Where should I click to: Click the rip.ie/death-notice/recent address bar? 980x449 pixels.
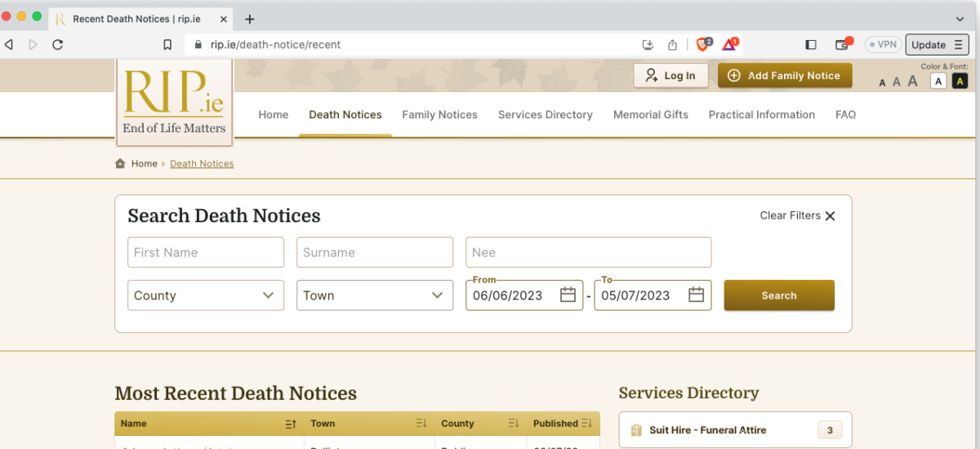tap(275, 45)
